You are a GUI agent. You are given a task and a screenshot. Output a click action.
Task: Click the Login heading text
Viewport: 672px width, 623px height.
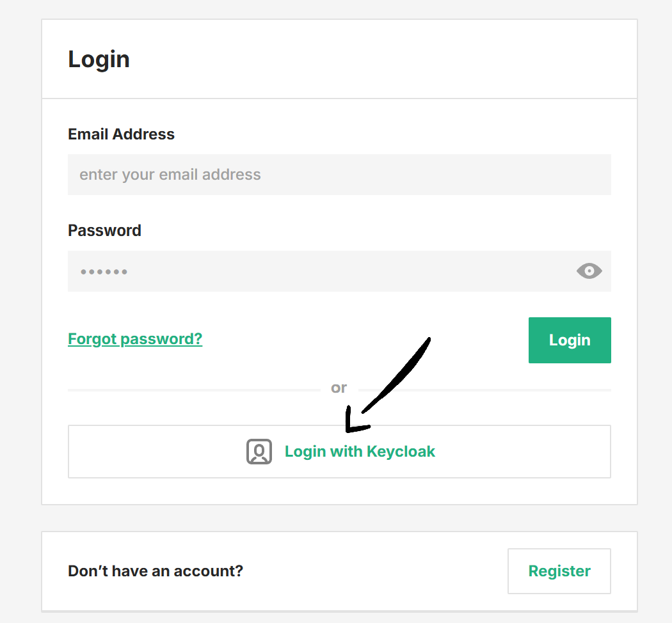[99, 59]
